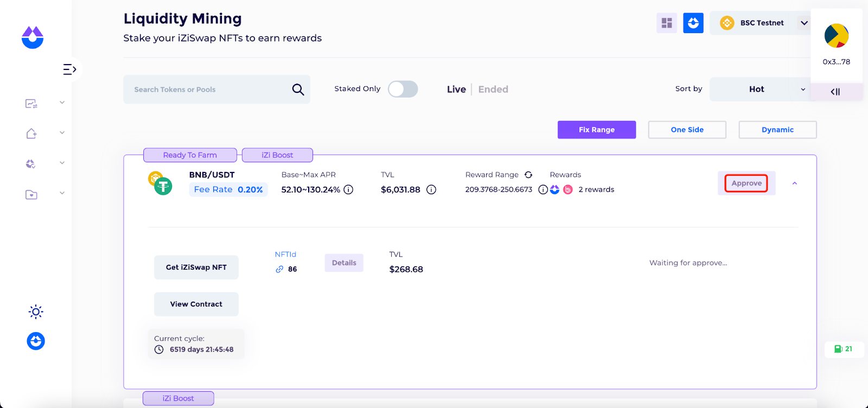Click the Approve button
The image size is (868, 408).
[x=746, y=183]
